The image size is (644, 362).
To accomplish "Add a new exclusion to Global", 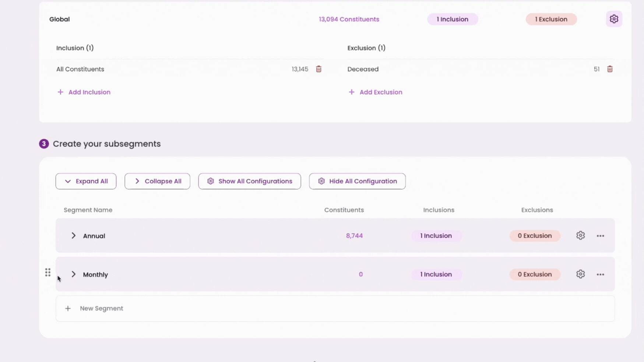I will [x=375, y=92].
